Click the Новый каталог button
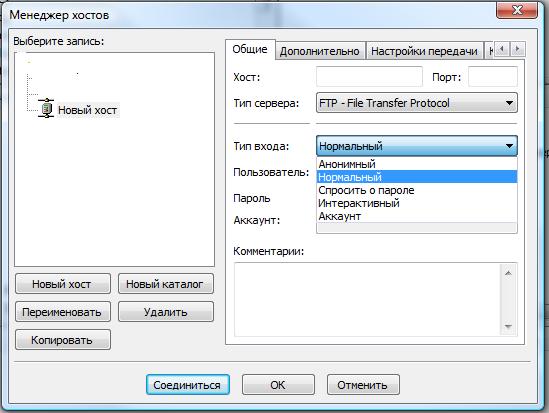549x413 pixels. click(165, 284)
